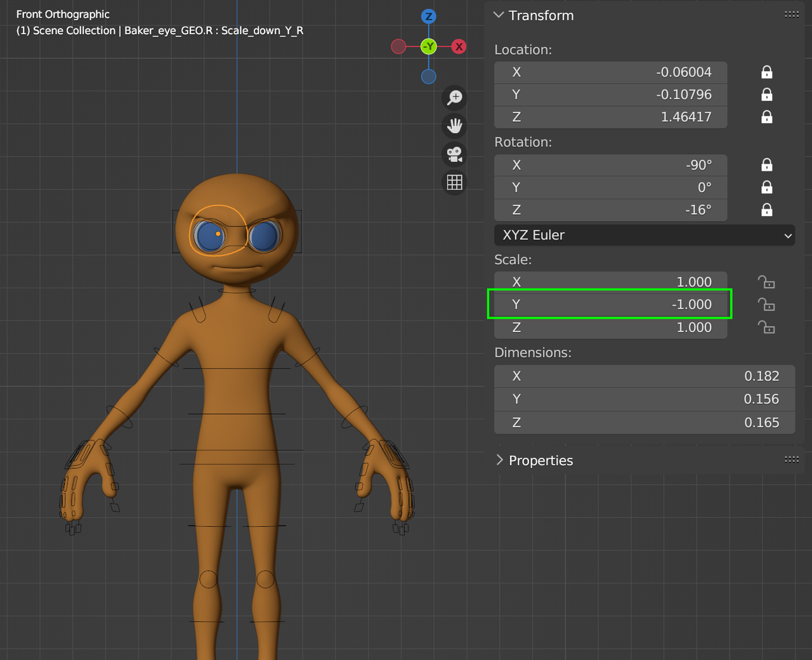Toggle the camera view icon

[454, 154]
